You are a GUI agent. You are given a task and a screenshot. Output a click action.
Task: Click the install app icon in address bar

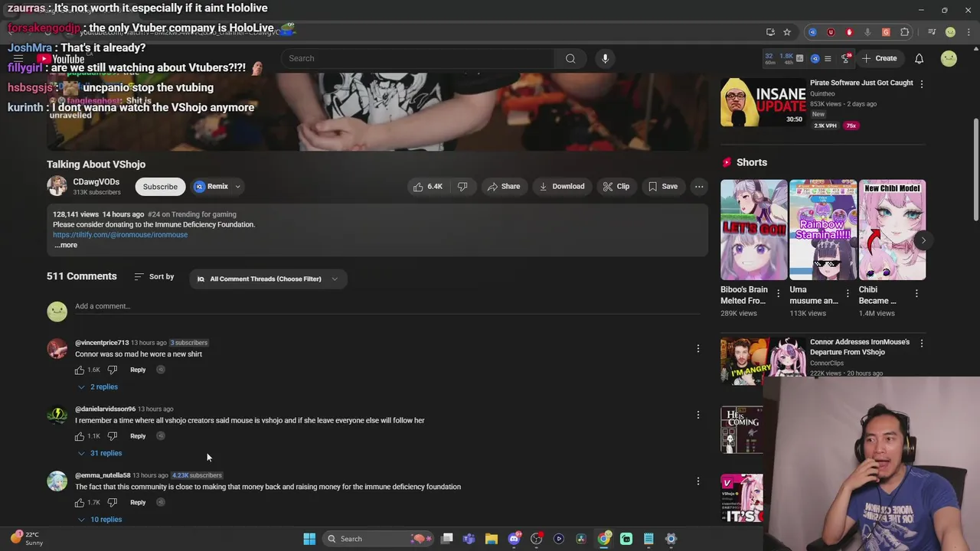coord(770,32)
